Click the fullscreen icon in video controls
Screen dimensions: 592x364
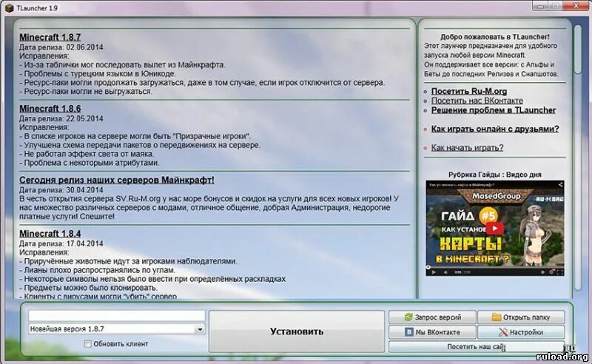(x=560, y=272)
